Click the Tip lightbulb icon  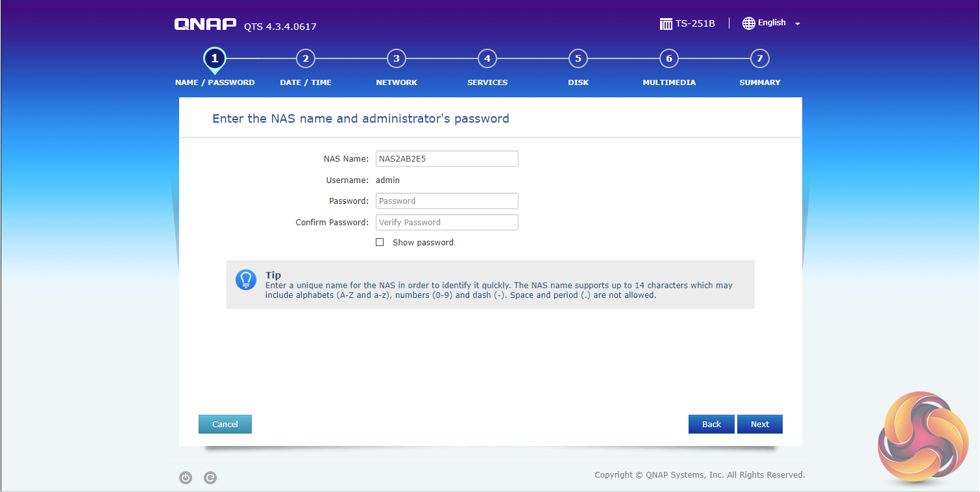[246, 280]
